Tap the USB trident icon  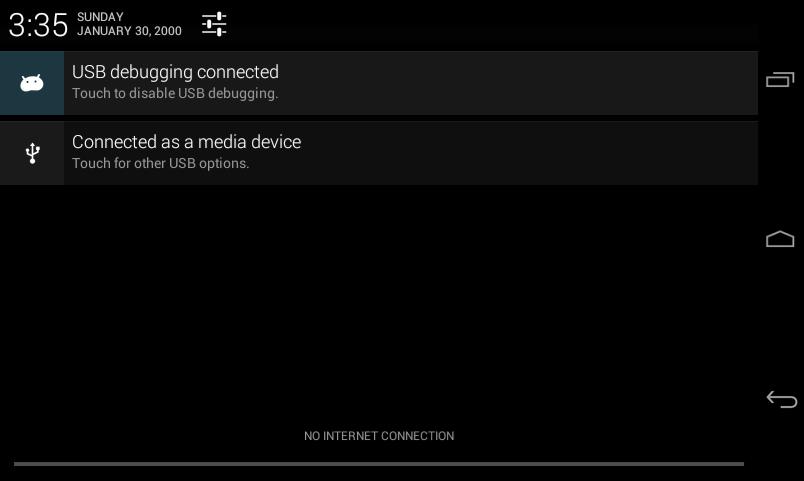coord(32,153)
